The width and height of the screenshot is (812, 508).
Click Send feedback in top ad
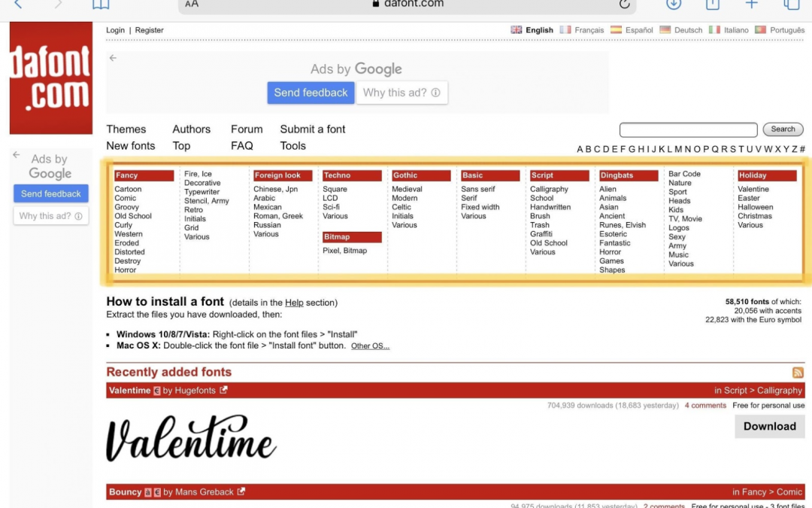(311, 93)
